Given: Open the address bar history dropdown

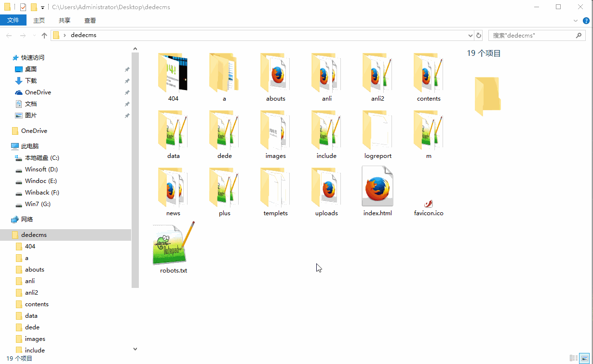Looking at the screenshot, I should (x=471, y=35).
